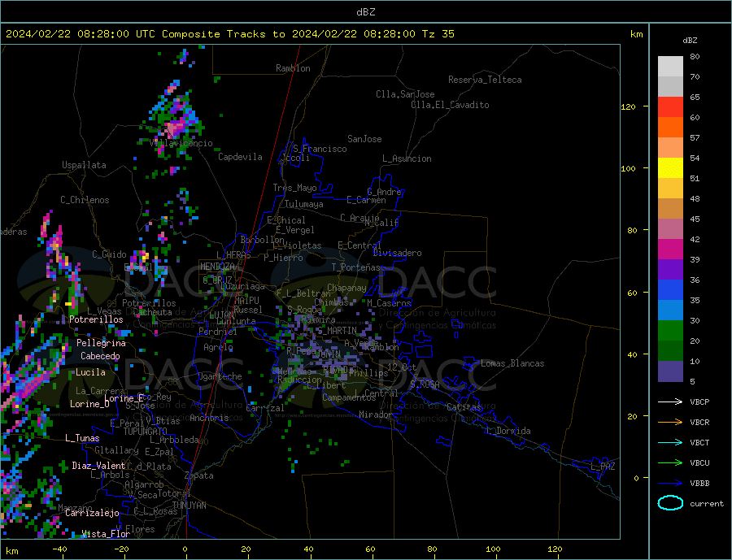
Task: Click the intense radar echo near Villavicencio
Action: (x=176, y=127)
